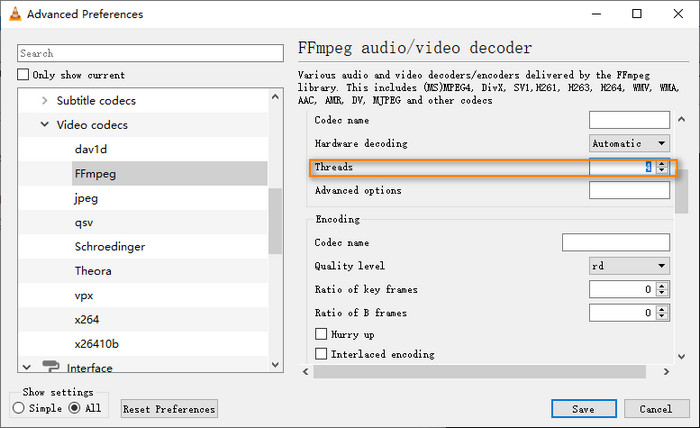Click the tree panel vertical scrollbar thumb
The width and height of the screenshot is (700, 428).
point(275,221)
